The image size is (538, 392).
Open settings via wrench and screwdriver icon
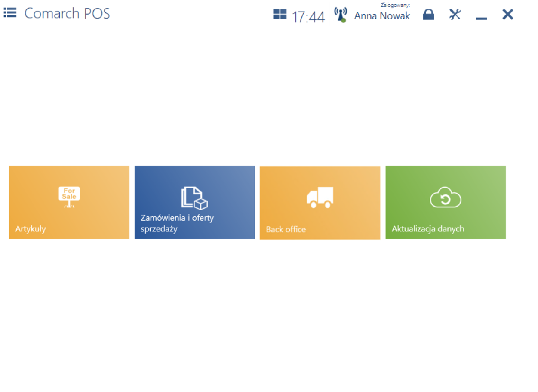pyautogui.click(x=455, y=15)
